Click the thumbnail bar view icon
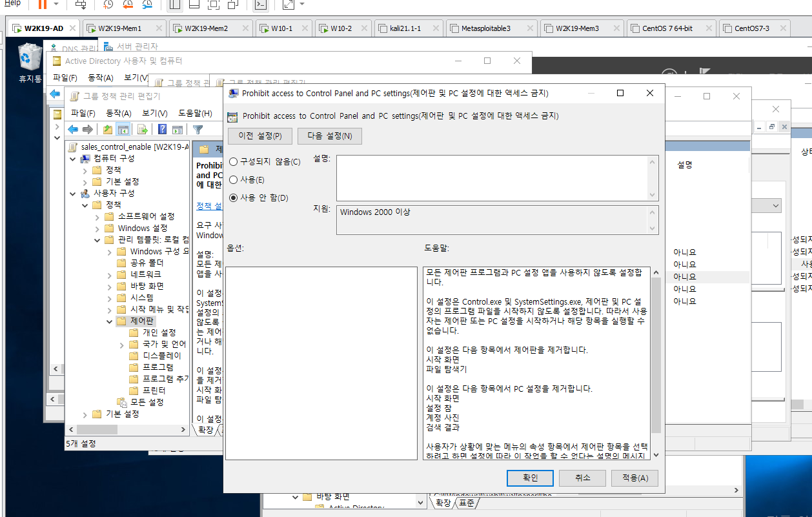 (x=194, y=5)
